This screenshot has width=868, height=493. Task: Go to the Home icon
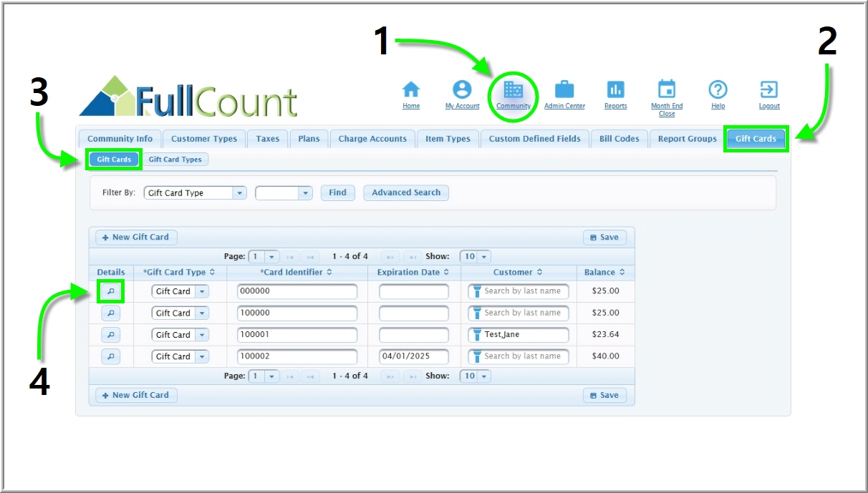coord(411,89)
